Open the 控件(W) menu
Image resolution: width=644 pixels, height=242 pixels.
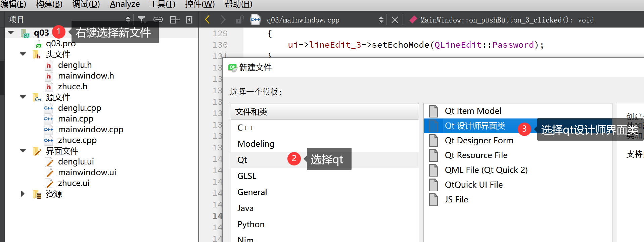point(200,4)
